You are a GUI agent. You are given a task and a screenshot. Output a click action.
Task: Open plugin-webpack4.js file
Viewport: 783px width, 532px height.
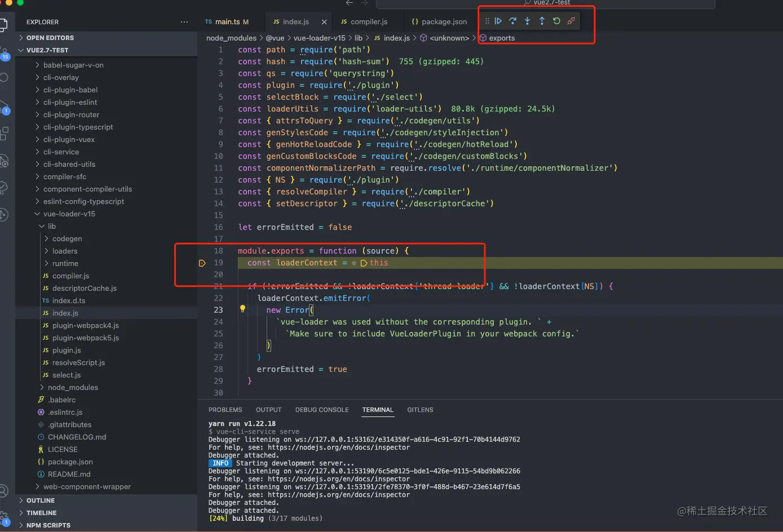[106, 326]
